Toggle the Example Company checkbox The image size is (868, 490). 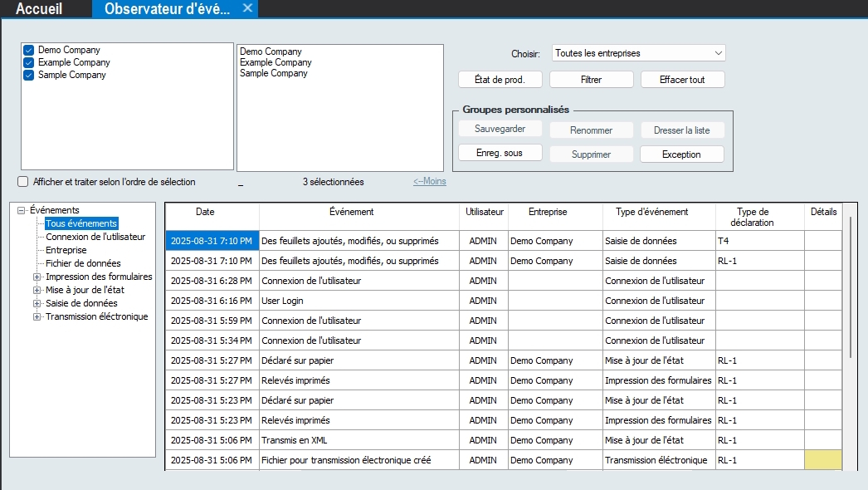tap(29, 62)
